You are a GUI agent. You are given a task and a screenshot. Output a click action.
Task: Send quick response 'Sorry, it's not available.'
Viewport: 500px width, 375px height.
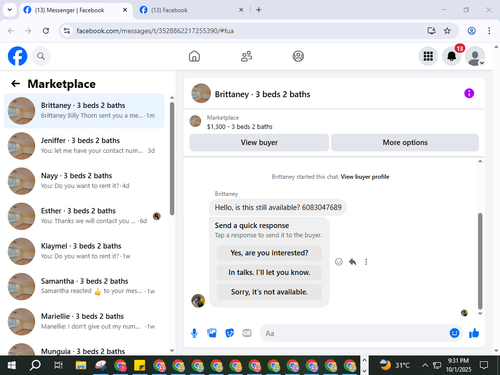269,292
